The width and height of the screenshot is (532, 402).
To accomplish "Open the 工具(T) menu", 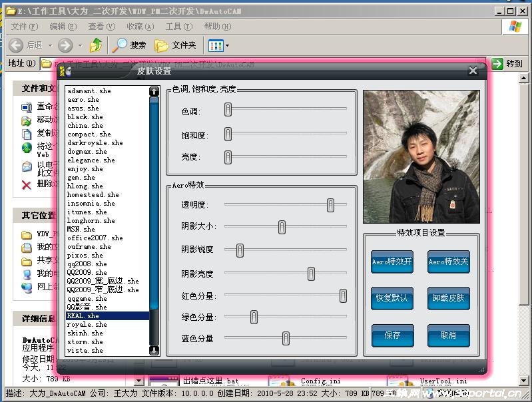I will 179,27.
